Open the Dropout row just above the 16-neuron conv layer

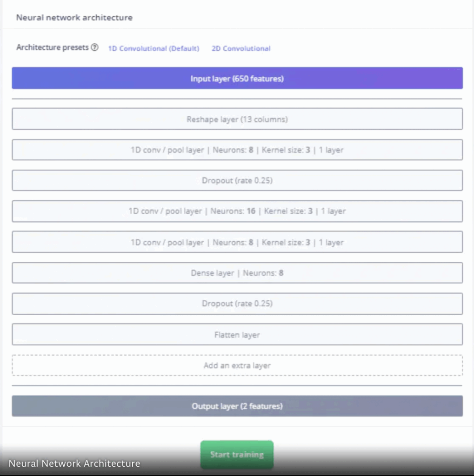pyautogui.click(x=237, y=180)
